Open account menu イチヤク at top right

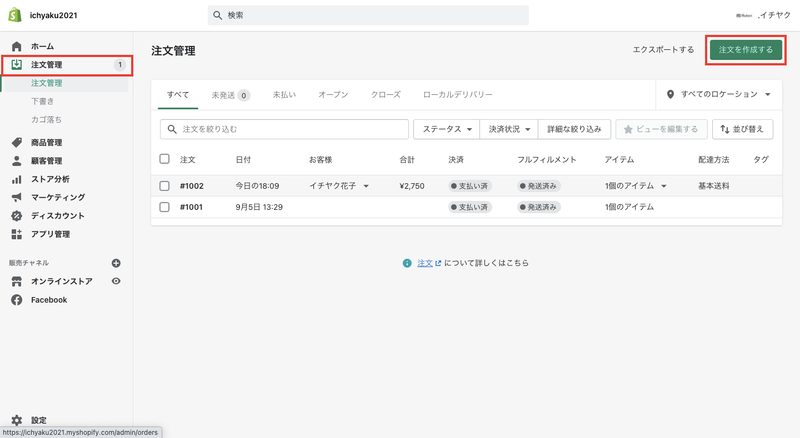pyautogui.click(x=763, y=15)
